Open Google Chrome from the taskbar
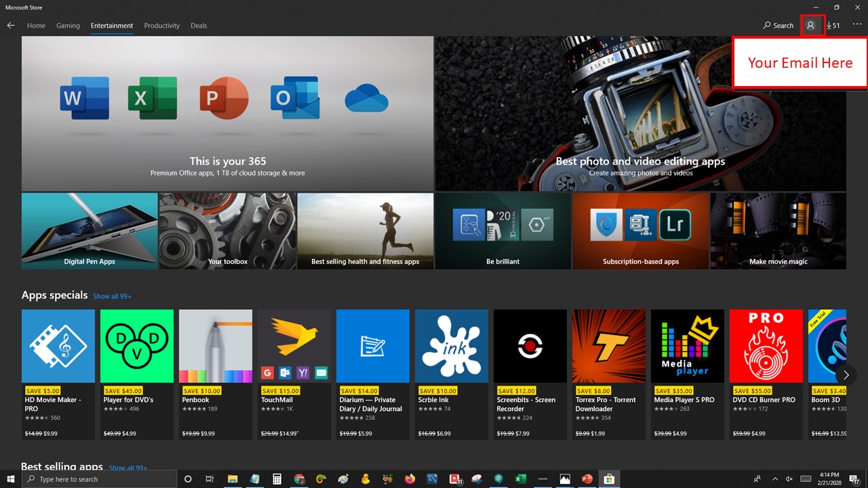This screenshot has width=868, height=488. pos(299,479)
